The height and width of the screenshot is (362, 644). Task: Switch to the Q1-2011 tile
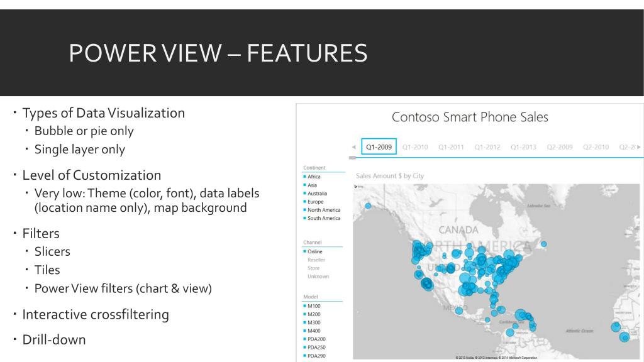point(451,147)
